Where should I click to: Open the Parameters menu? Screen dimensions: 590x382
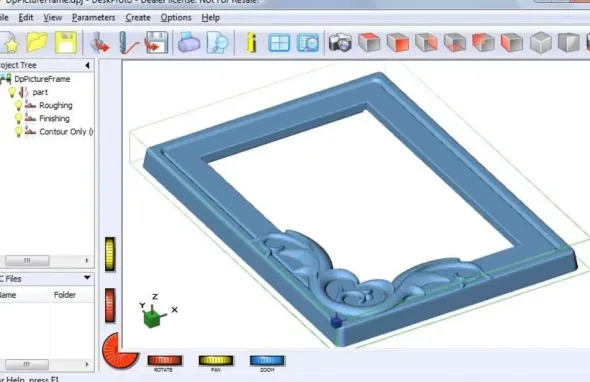pyautogui.click(x=93, y=18)
